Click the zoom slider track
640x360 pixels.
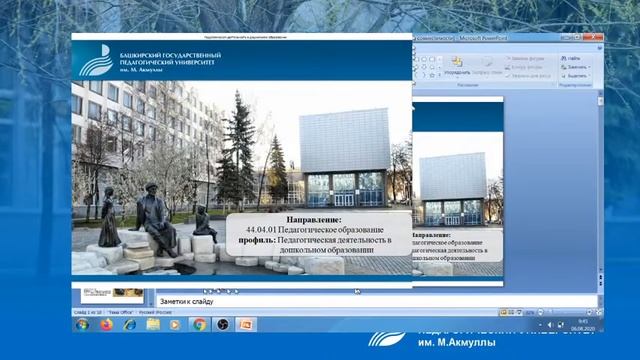point(564,312)
